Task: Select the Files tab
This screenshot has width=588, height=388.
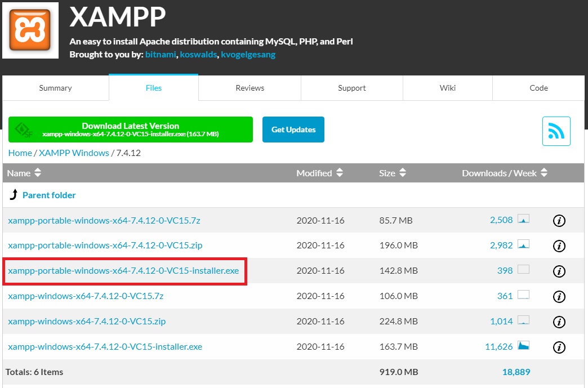Action: pos(154,88)
